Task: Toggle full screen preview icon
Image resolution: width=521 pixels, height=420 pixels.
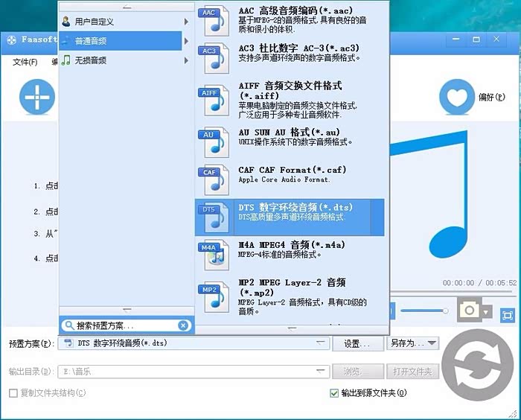Action: pyautogui.click(x=507, y=314)
